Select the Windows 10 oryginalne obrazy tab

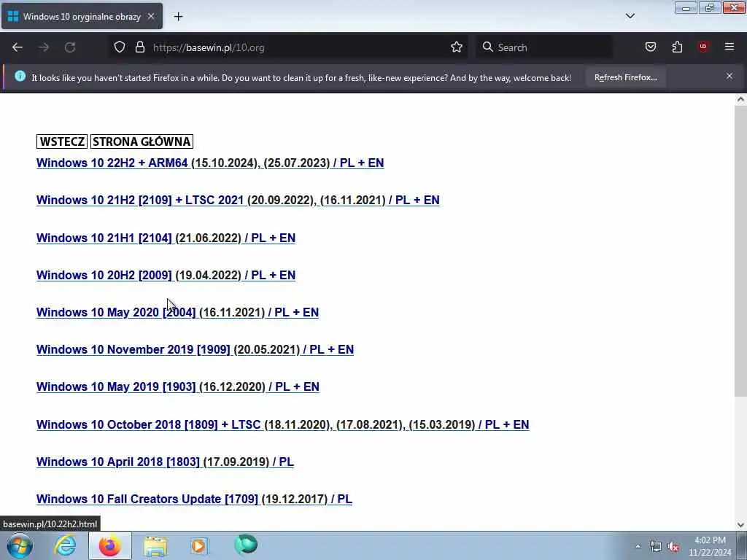pos(82,17)
